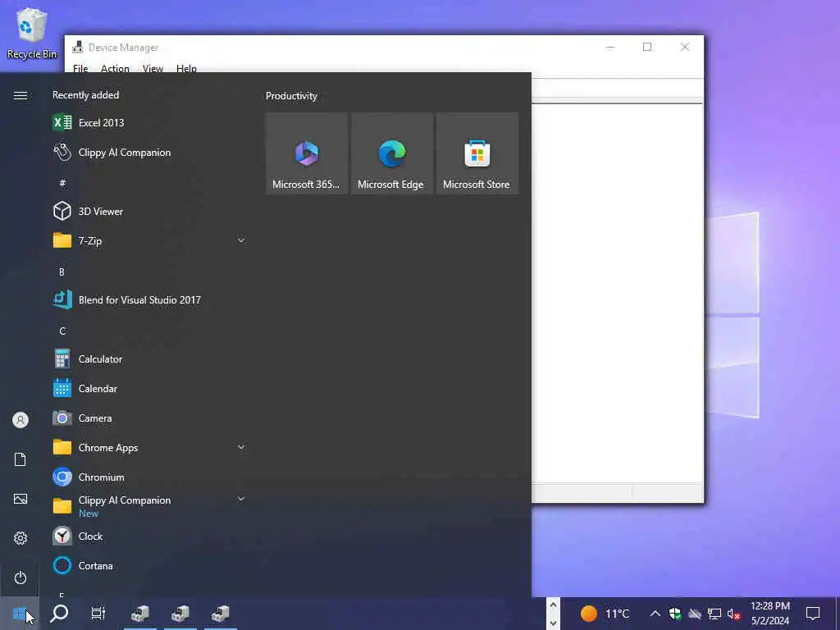The width and height of the screenshot is (840, 630).
Task: Open Task View on the taskbar
Action: [x=98, y=614]
